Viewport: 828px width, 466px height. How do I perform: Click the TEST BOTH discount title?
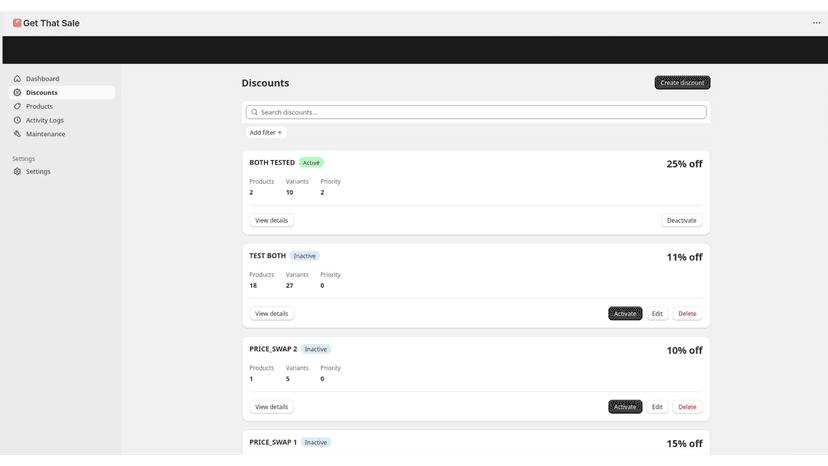(267, 256)
